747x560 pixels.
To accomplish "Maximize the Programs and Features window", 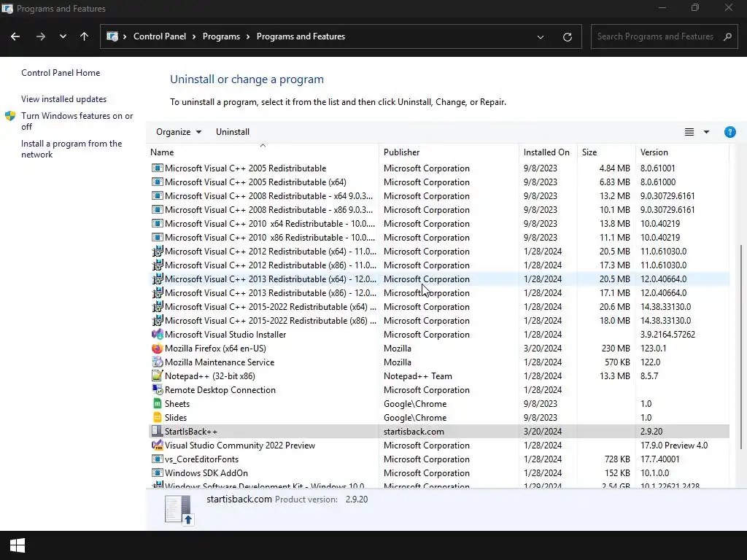I will (x=695, y=8).
